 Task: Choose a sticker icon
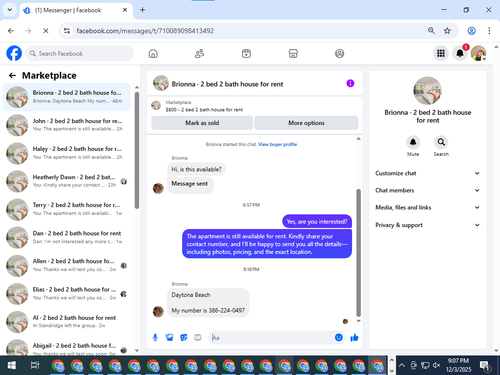(184, 338)
